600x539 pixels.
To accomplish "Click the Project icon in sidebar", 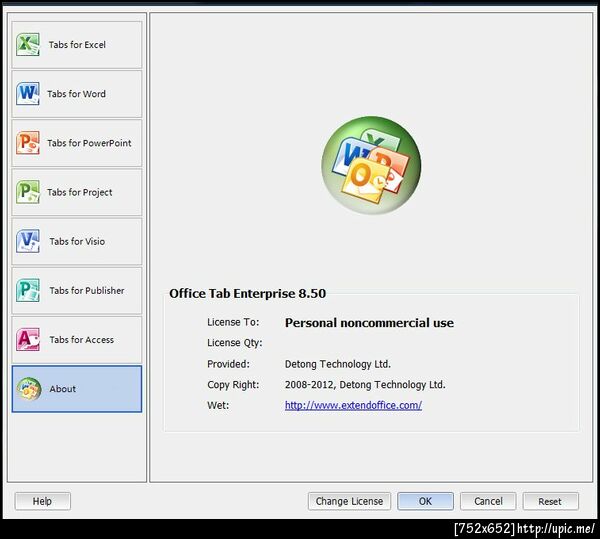I will point(28,192).
